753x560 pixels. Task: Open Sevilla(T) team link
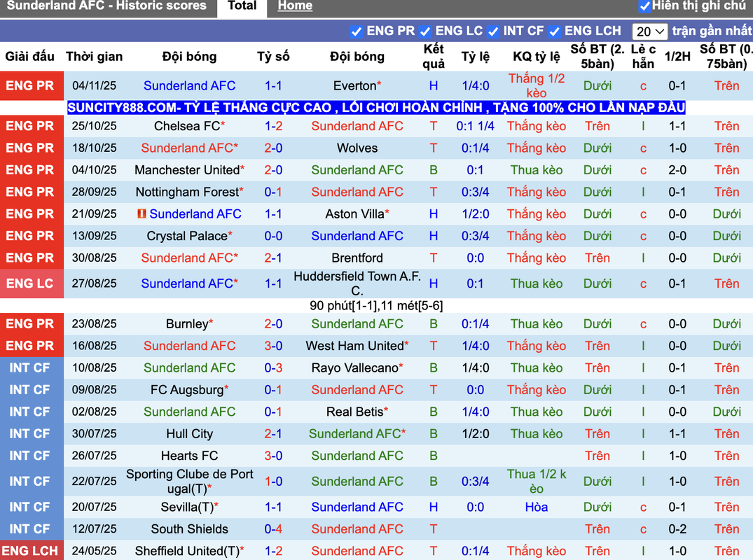coord(187,507)
